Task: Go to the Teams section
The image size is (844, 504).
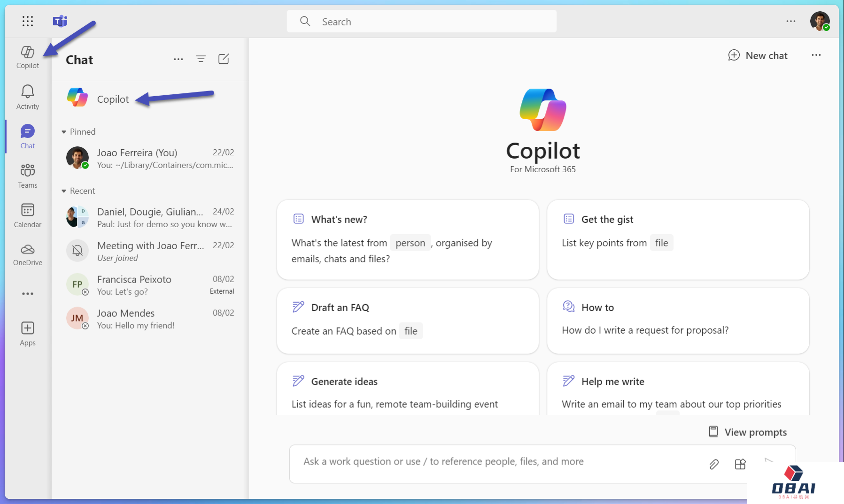Action: pyautogui.click(x=28, y=176)
